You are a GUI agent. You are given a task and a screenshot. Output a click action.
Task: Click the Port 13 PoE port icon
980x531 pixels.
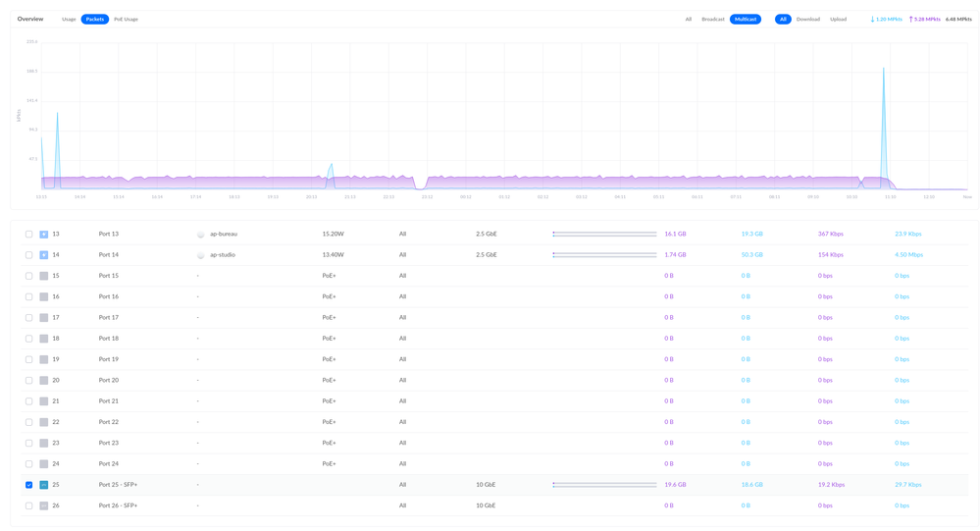click(44, 235)
